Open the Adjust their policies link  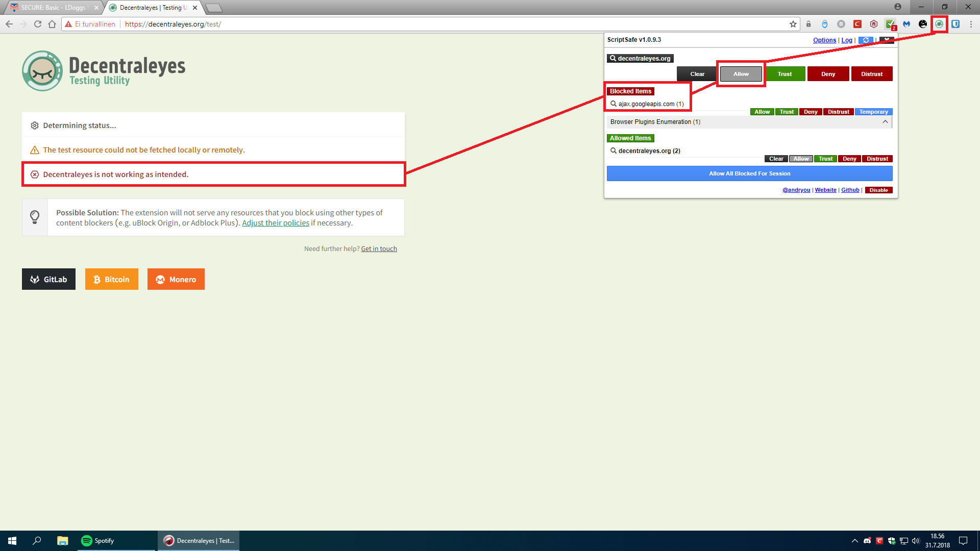click(x=276, y=223)
